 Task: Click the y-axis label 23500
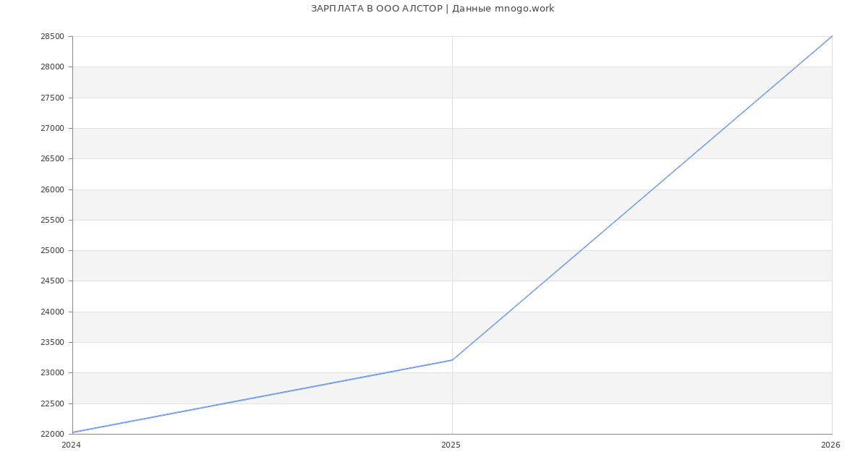(52, 343)
